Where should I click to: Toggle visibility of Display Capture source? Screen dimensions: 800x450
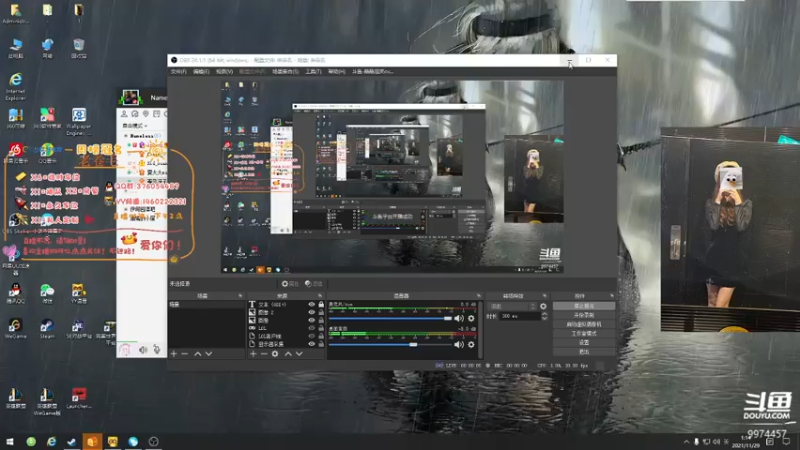pyautogui.click(x=311, y=344)
